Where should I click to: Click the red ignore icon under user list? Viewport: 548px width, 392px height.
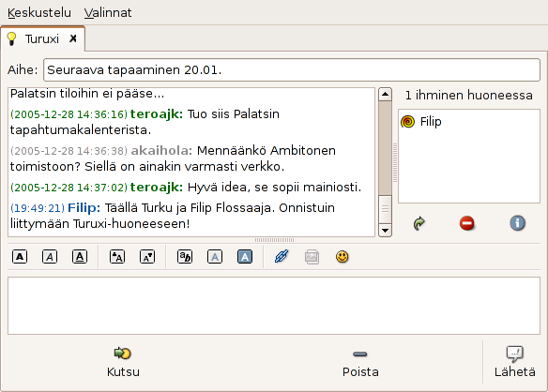click(x=467, y=223)
